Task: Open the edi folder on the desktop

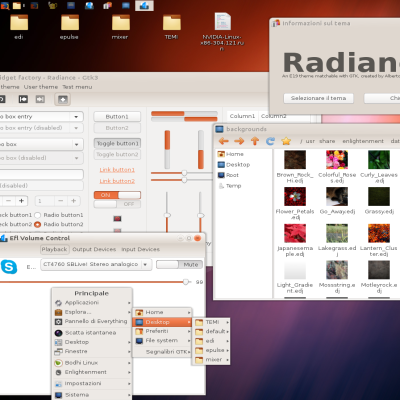Action: point(19,23)
